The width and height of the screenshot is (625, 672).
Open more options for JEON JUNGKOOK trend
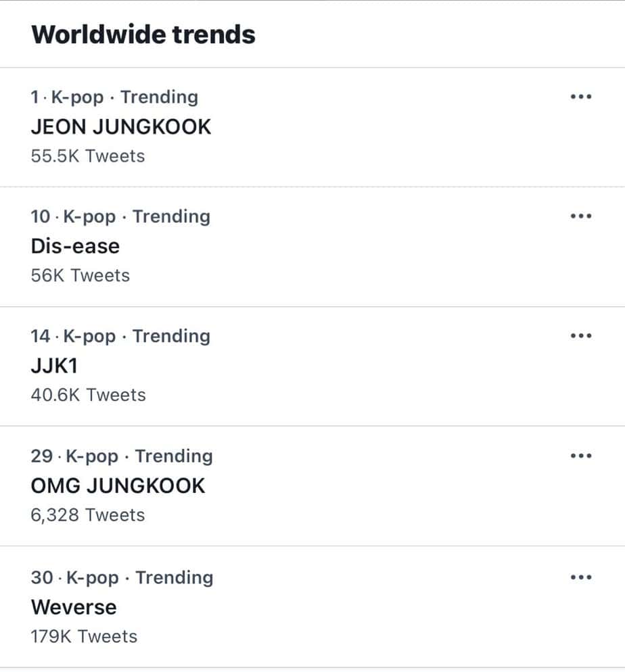580,97
